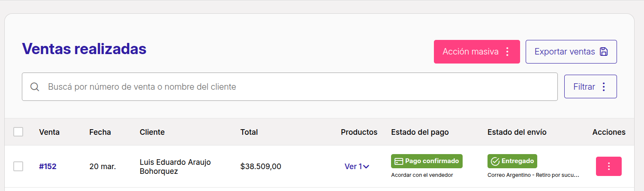Click the three-dot icon beside Filtrar
Viewport: 644px width, 191px height.
pos(604,87)
